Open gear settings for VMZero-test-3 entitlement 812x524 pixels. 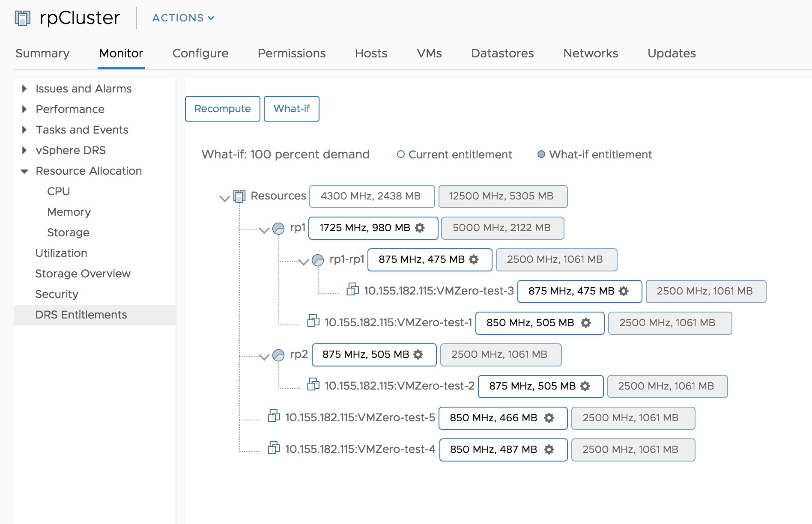624,291
